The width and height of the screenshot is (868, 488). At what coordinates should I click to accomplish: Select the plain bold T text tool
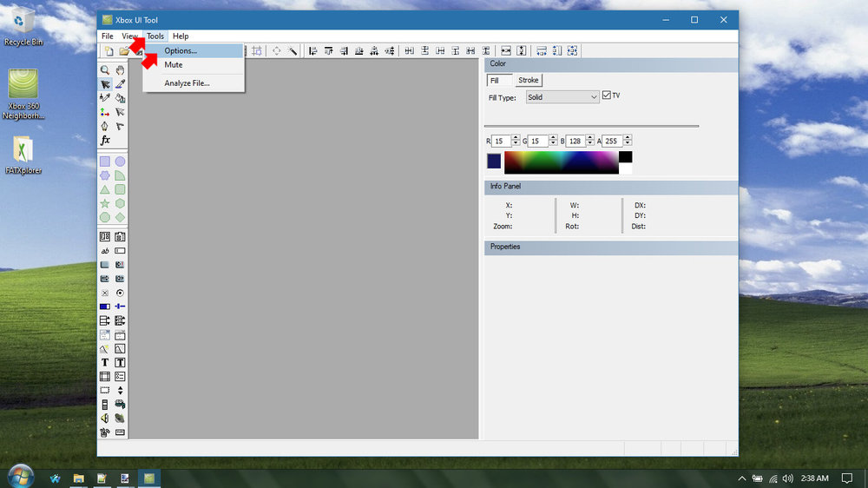(105, 362)
